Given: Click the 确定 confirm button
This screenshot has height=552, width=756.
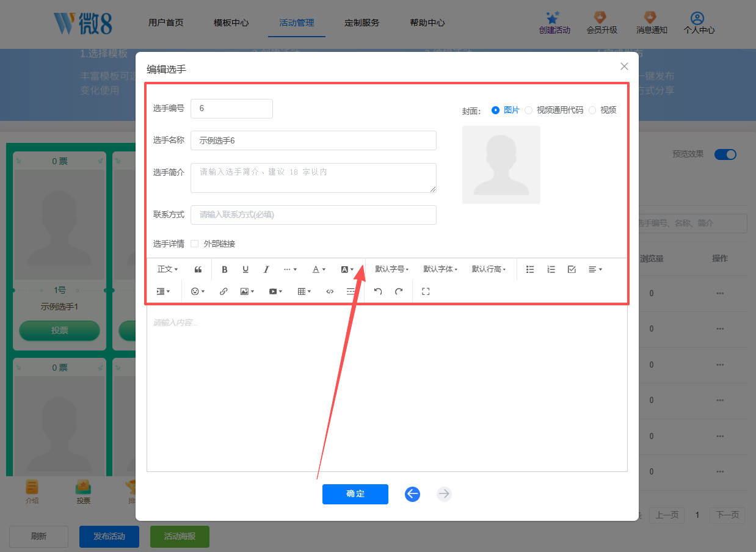Looking at the screenshot, I should [355, 494].
